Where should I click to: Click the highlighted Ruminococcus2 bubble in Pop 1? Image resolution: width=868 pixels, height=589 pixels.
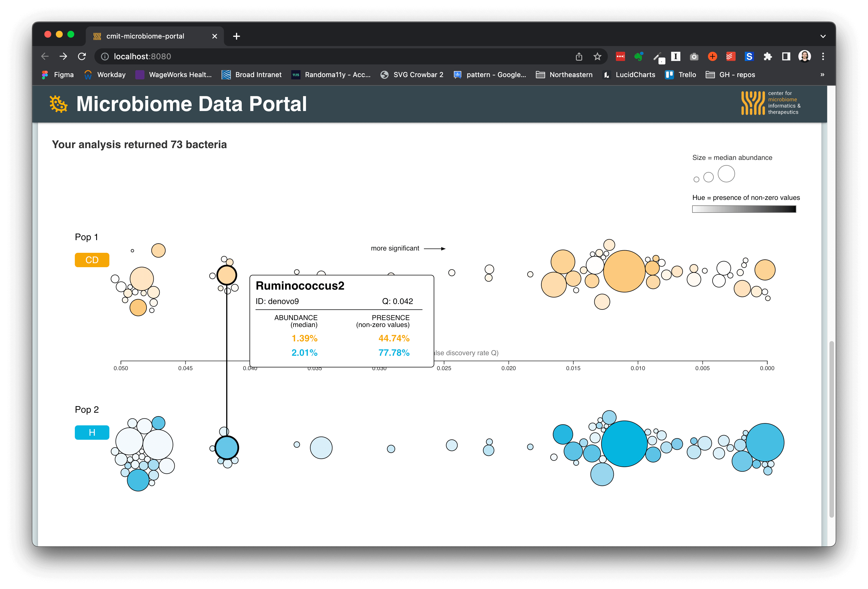pos(227,275)
